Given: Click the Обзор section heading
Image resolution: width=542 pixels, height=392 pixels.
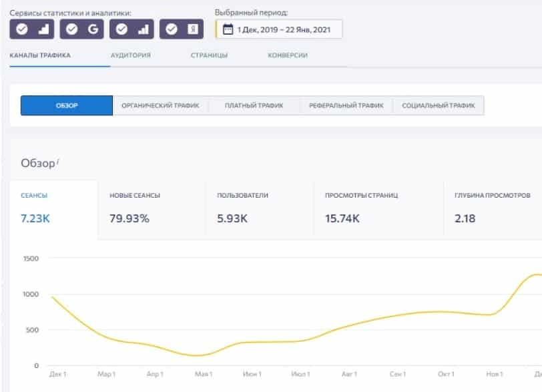Looking at the screenshot, I should pos(38,163).
